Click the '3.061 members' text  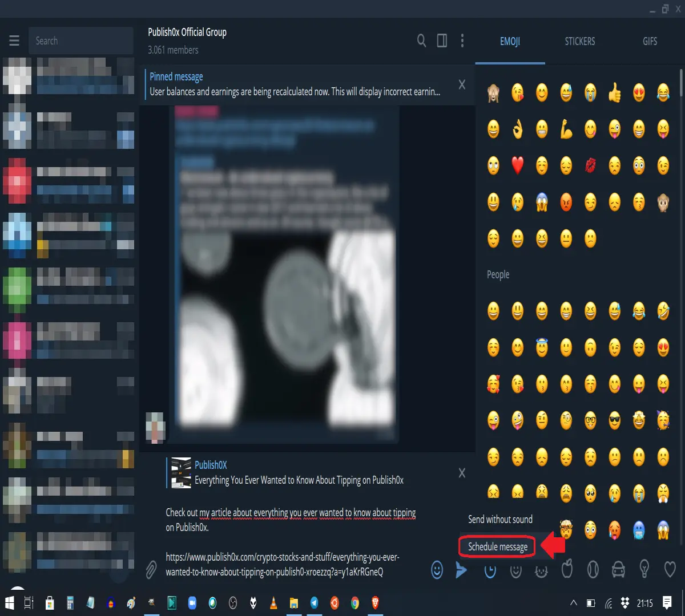pyautogui.click(x=173, y=50)
